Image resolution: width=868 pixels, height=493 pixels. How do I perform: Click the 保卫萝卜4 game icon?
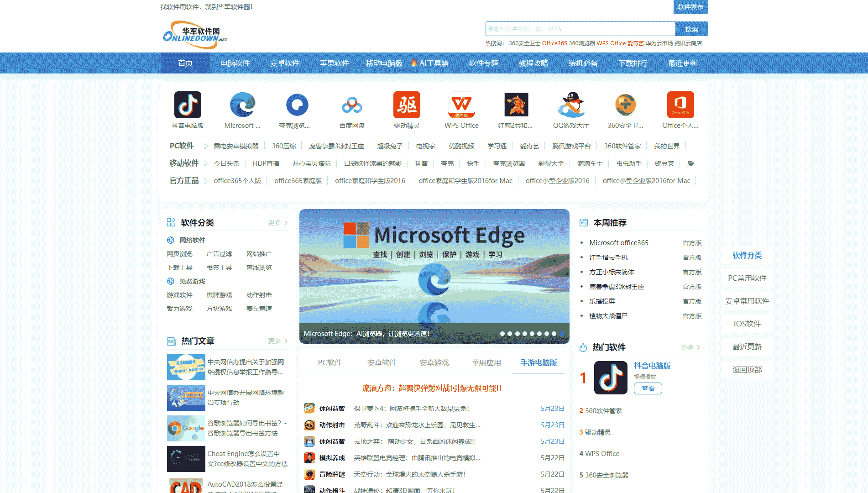coord(309,409)
